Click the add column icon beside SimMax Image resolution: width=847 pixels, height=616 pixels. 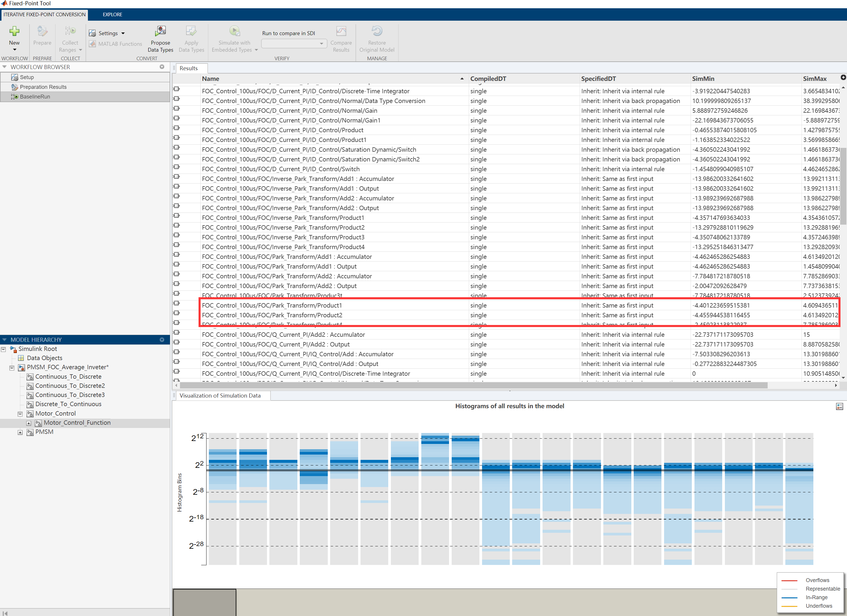click(x=843, y=77)
